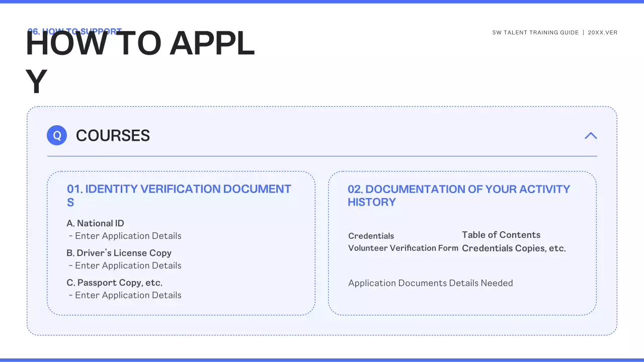This screenshot has height=362, width=644.
Task: Select the Credentials label
Action: pos(371,236)
